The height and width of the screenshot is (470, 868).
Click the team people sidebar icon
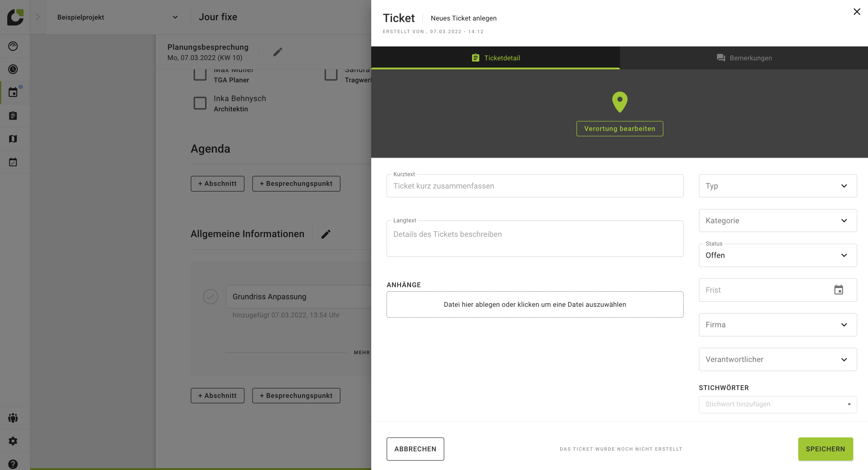[13, 418]
